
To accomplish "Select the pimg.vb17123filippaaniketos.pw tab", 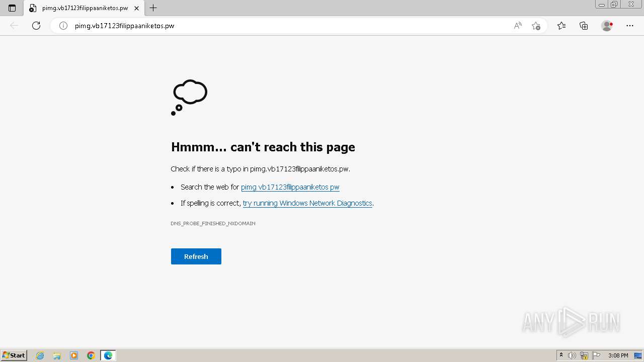I will click(83, 8).
